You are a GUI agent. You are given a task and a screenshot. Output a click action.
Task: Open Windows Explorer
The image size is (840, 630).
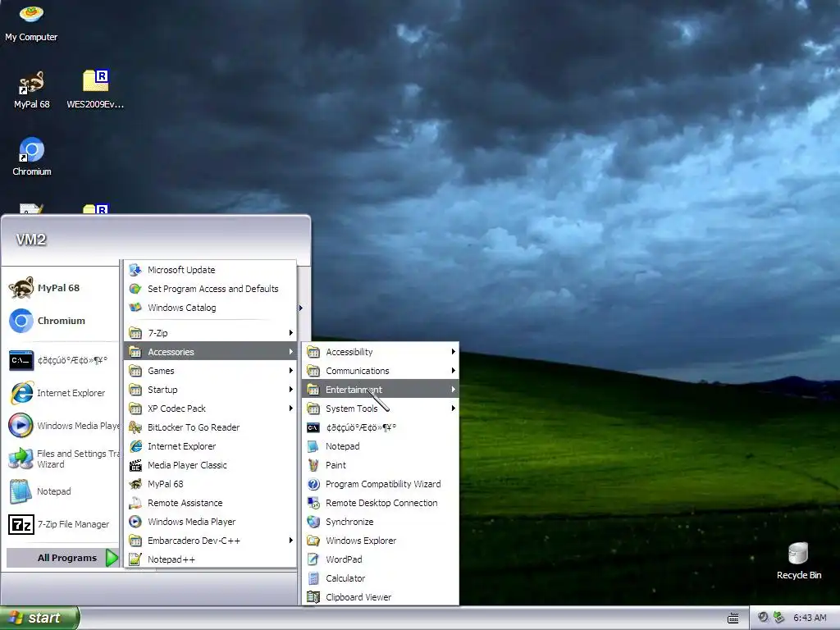pyautogui.click(x=381, y=540)
